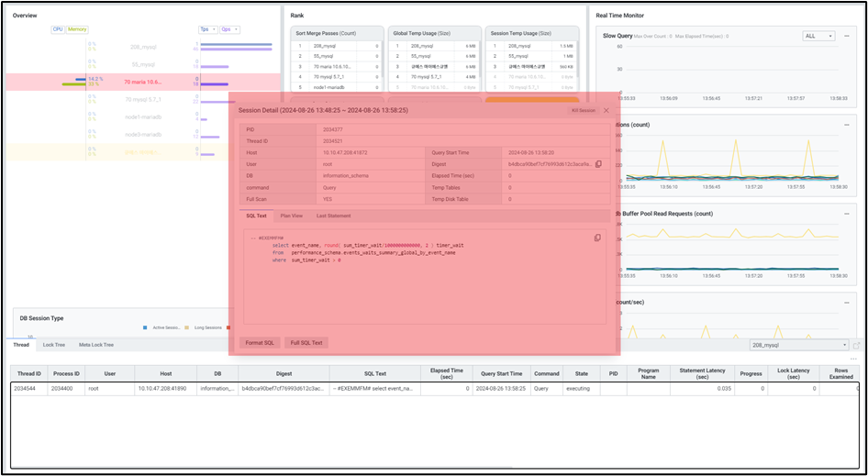Close the Session Detail dialog
This screenshot has height=476, width=868.
pos(606,110)
